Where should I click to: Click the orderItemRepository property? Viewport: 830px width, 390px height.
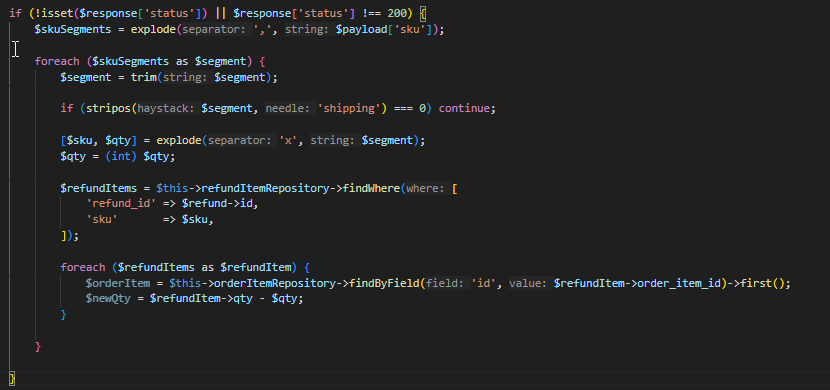click(x=275, y=283)
